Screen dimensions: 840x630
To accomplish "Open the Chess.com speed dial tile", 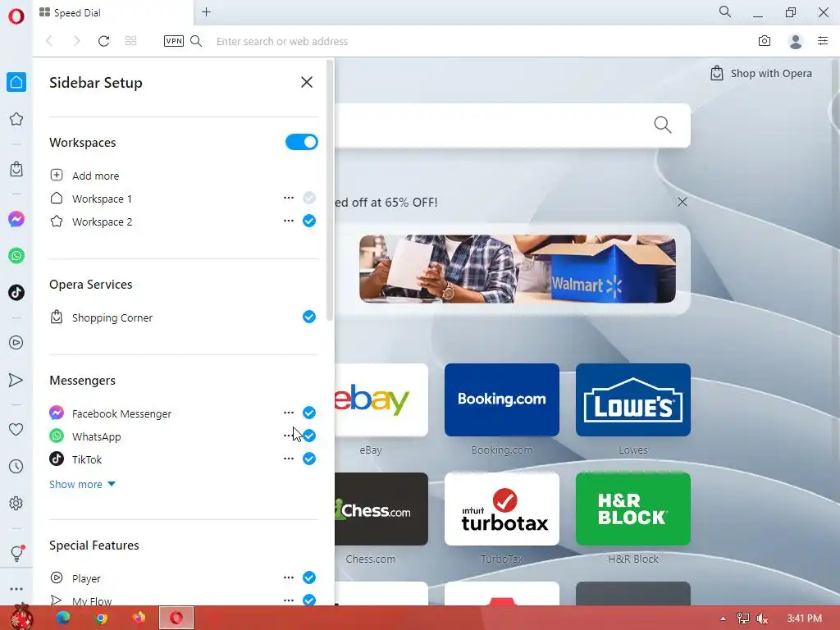I will tap(381, 509).
